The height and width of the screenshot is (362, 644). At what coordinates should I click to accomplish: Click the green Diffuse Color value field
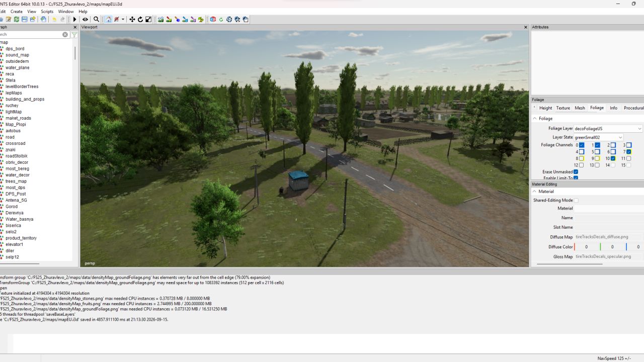point(613,247)
